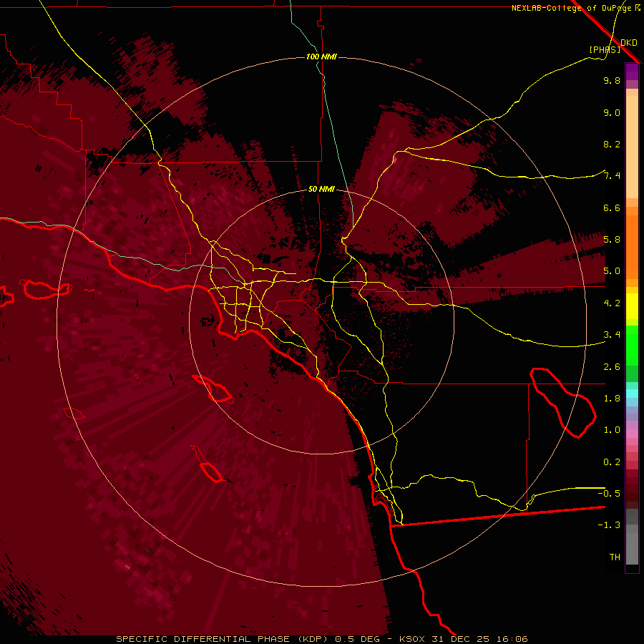
Task: Pick the purple swatch at the colorbar top
Action: (632, 72)
